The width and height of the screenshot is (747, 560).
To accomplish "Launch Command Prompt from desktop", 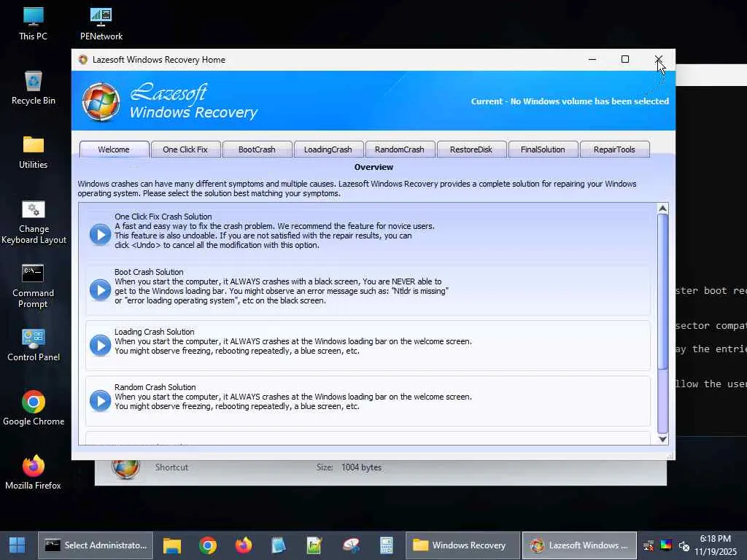I will [x=33, y=286].
